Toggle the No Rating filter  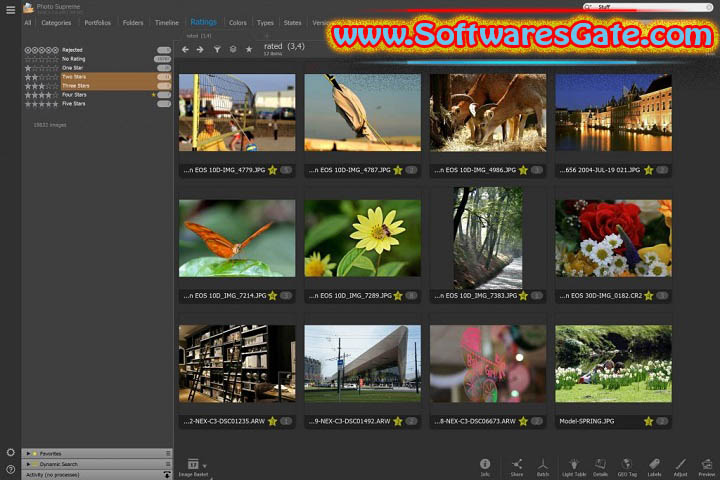pos(97,59)
